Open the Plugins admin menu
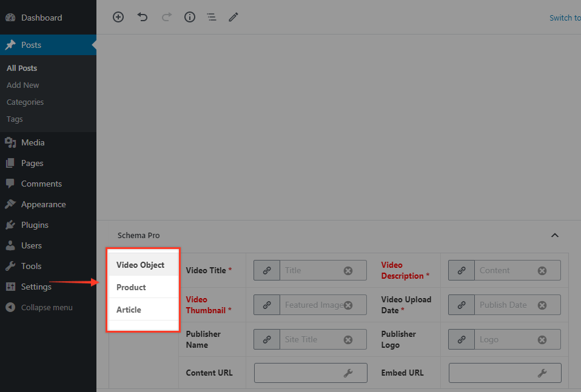The image size is (581, 392). point(35,225)
